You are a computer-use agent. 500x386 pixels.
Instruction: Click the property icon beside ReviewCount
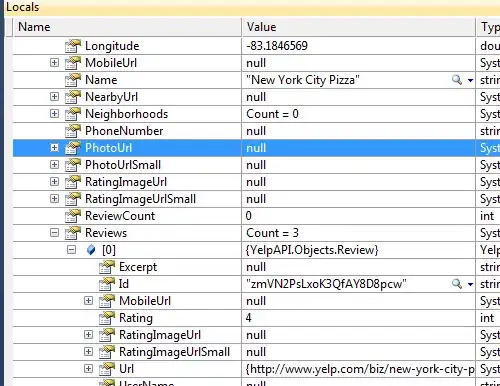click(x=73, y=216)
